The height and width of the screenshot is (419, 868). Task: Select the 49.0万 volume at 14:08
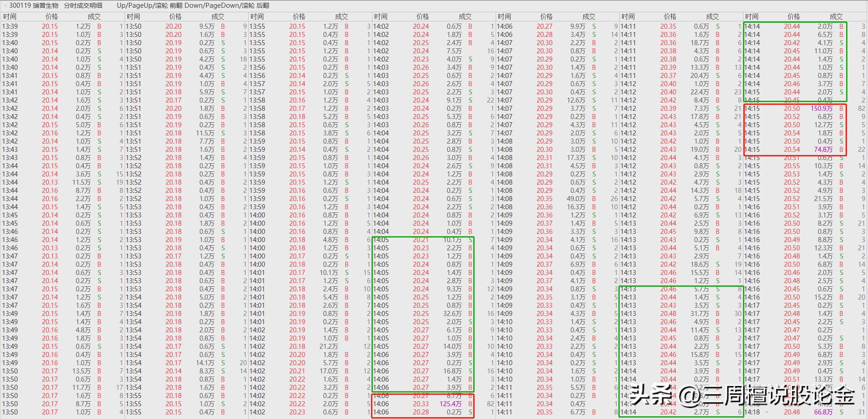(576, 199)
